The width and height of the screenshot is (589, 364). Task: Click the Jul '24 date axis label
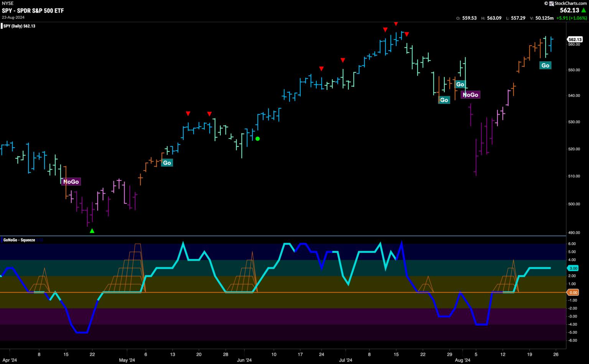pyautogui.click(x=346, y=360)
